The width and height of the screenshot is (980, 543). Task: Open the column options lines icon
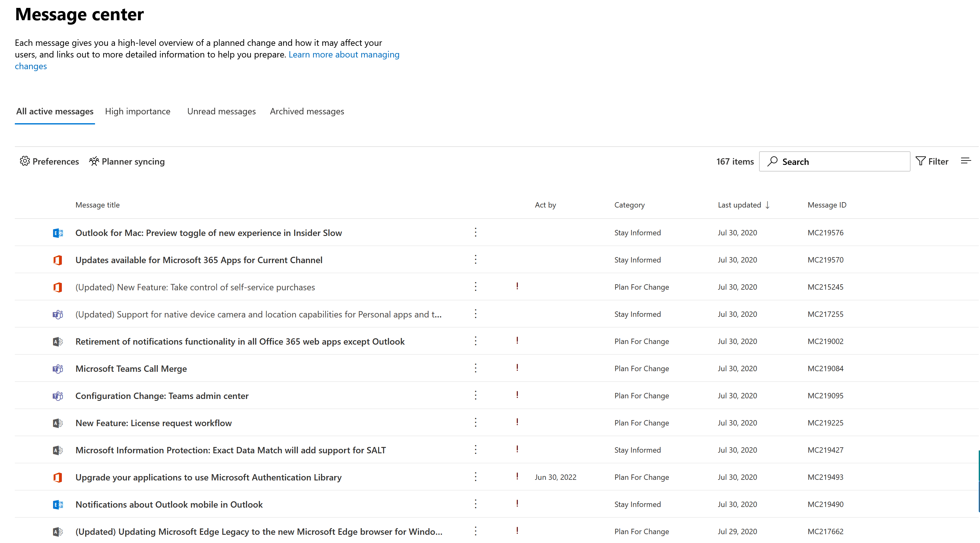(x=965, y=161)
